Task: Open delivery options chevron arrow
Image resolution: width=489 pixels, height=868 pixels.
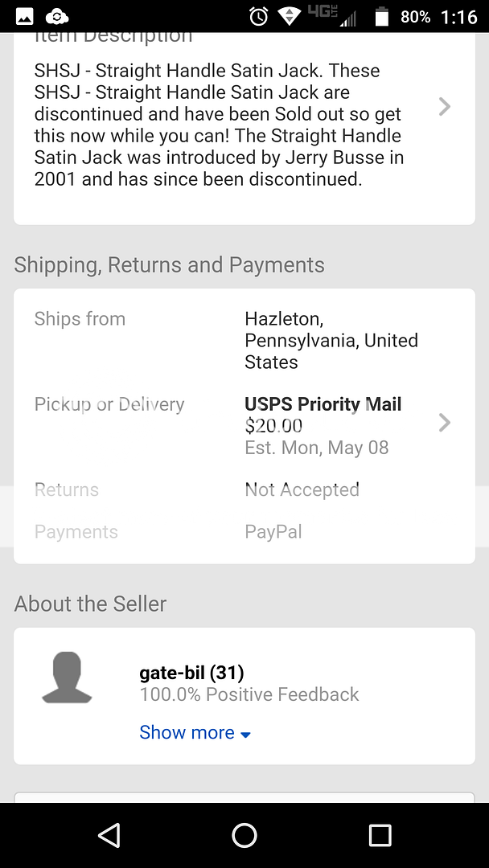Action: [444, 423]
